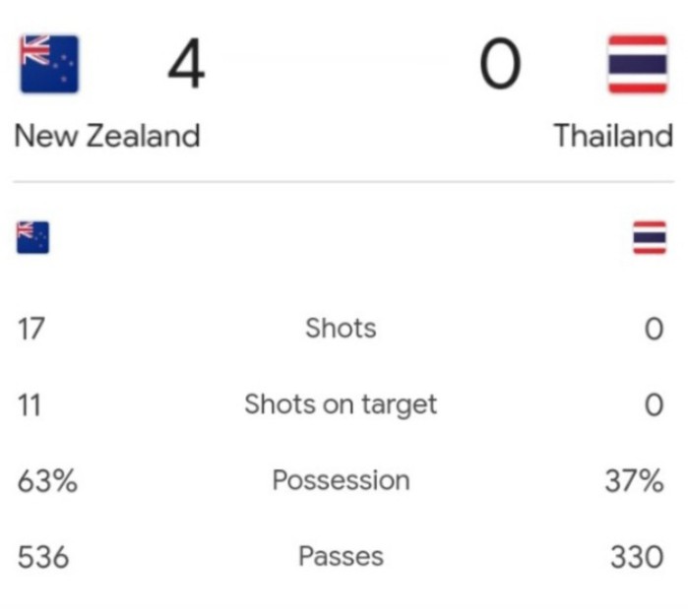Click the small Thailand flag in stats header
This screenshot has width=688, height=616.
tap(650, 238)
